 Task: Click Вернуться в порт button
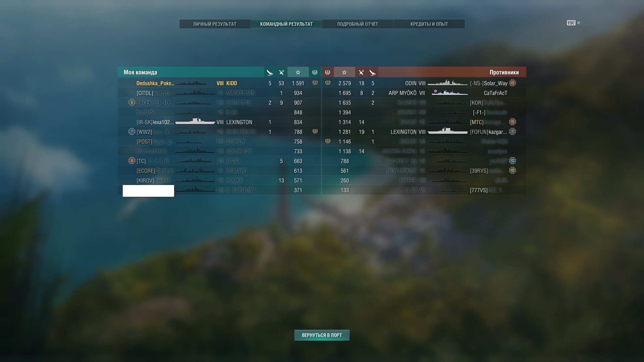click(x=322, y=335)
